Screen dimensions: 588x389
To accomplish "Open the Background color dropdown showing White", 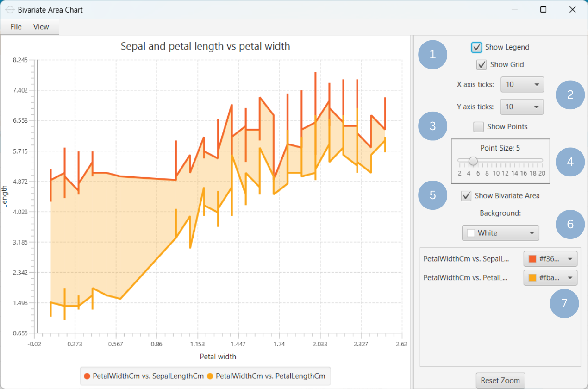I will [500, 233].
